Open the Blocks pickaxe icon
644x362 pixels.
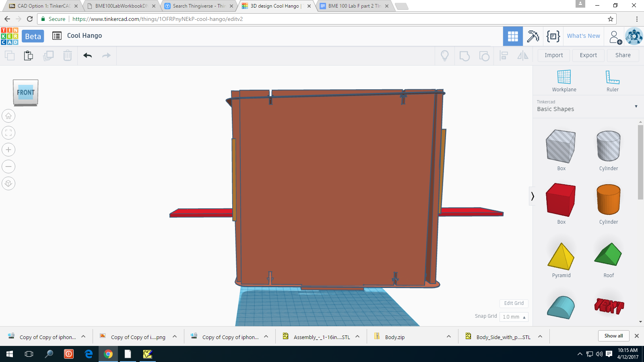click(533, 36)
